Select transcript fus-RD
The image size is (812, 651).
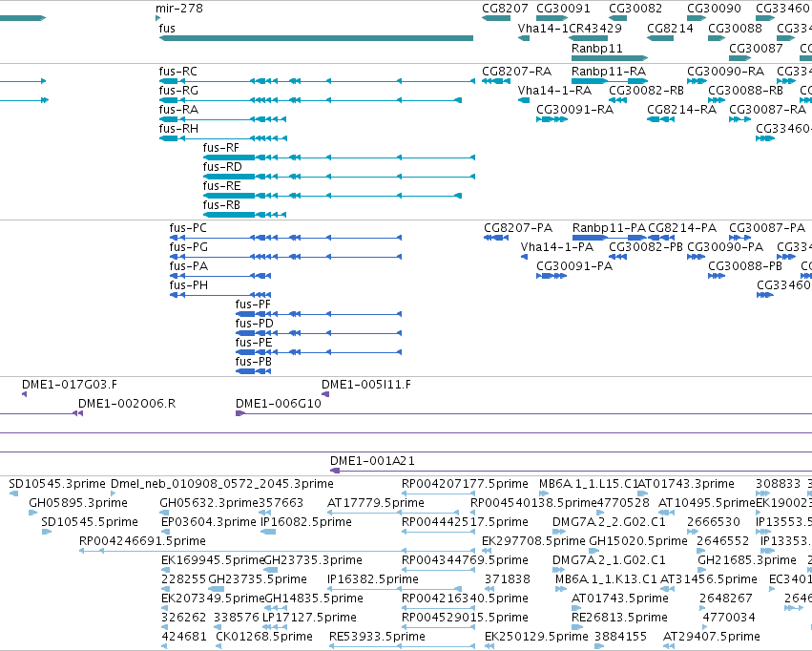[x=339, y=177]
